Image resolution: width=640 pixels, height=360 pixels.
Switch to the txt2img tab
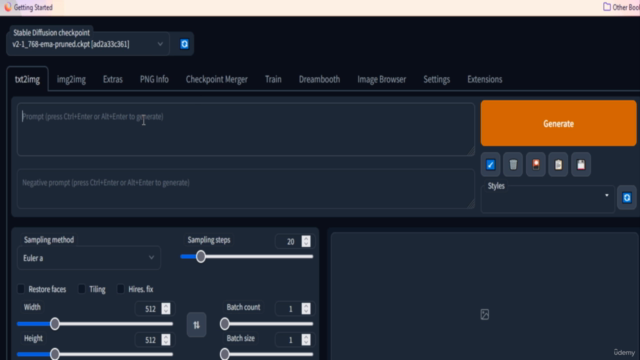pyautogui.click(x=27, y=79)
